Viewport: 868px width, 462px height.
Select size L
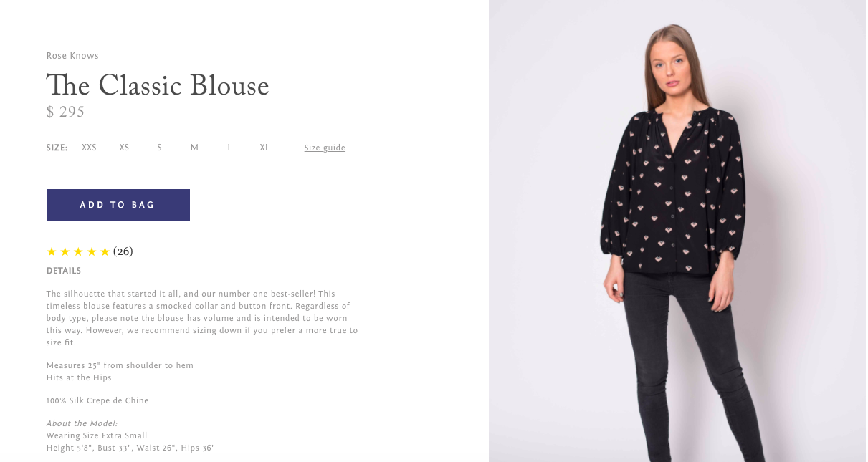click(229, 148)
